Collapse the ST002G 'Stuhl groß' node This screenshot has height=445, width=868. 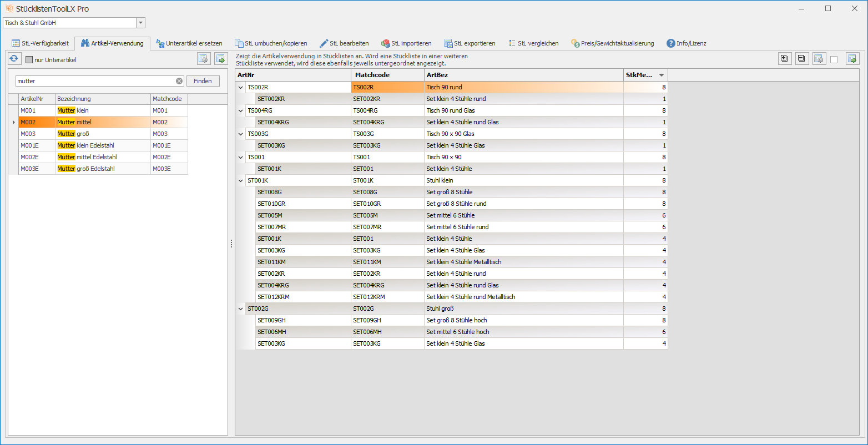[241, 309]
